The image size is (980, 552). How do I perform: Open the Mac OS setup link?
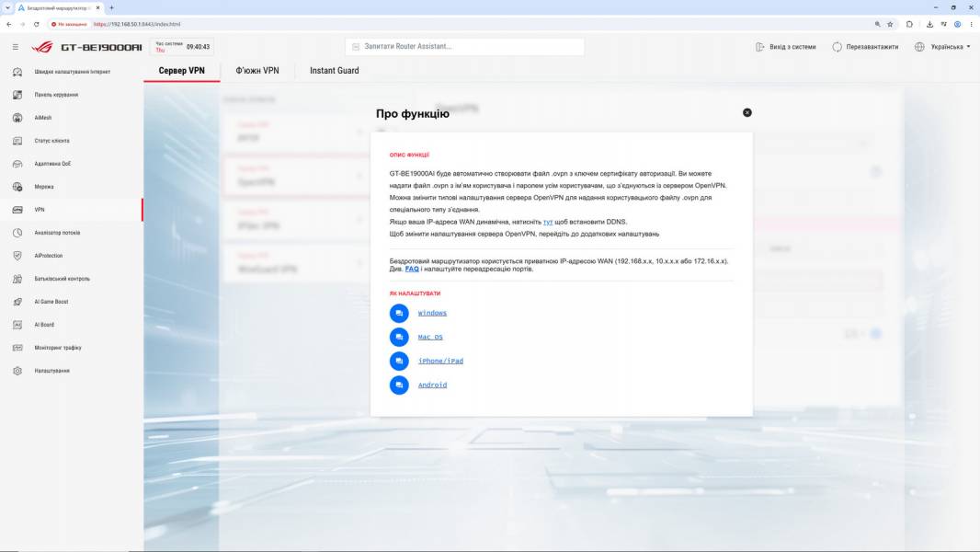click(x=430, y=337)
